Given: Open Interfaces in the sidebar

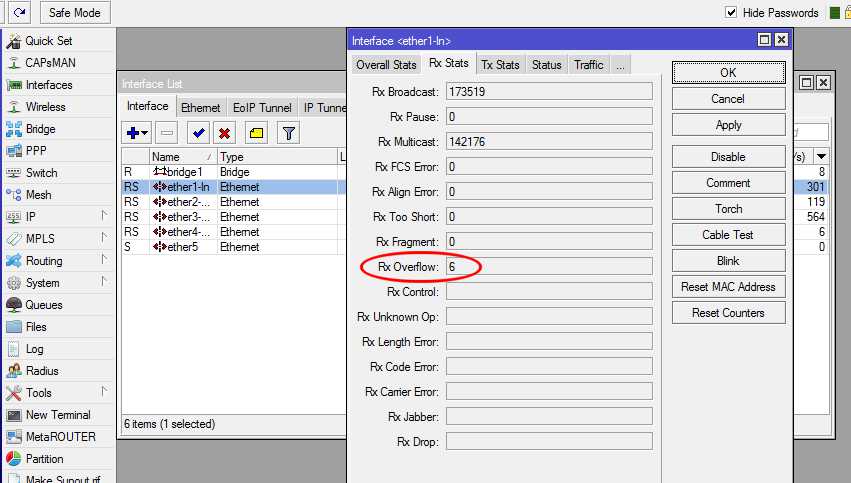Looking at the screenshot, I should point(39,85).
